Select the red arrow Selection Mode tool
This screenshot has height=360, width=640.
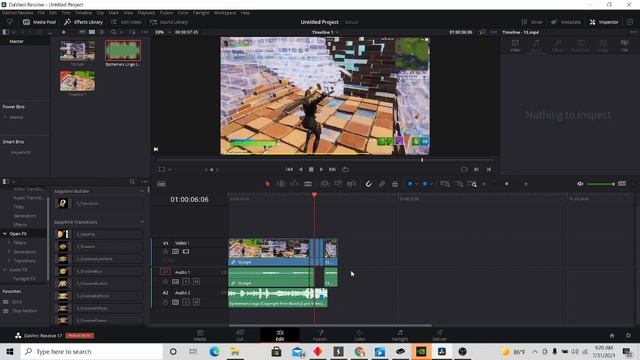pos(267,184)
